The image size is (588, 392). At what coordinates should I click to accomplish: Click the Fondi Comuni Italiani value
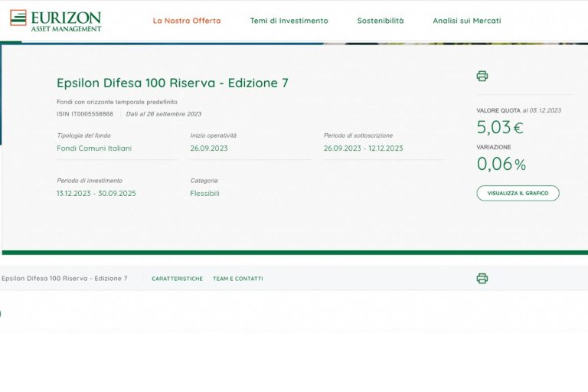(94, 149)
